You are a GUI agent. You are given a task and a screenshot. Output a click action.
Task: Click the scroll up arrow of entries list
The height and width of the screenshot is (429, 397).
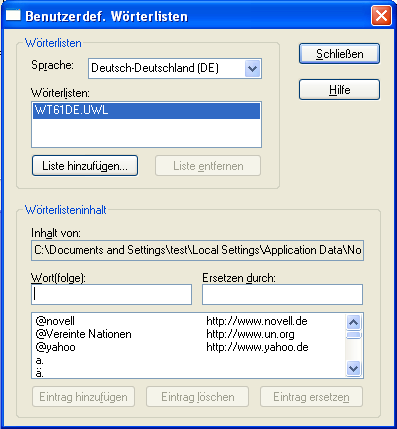(353, 322)
